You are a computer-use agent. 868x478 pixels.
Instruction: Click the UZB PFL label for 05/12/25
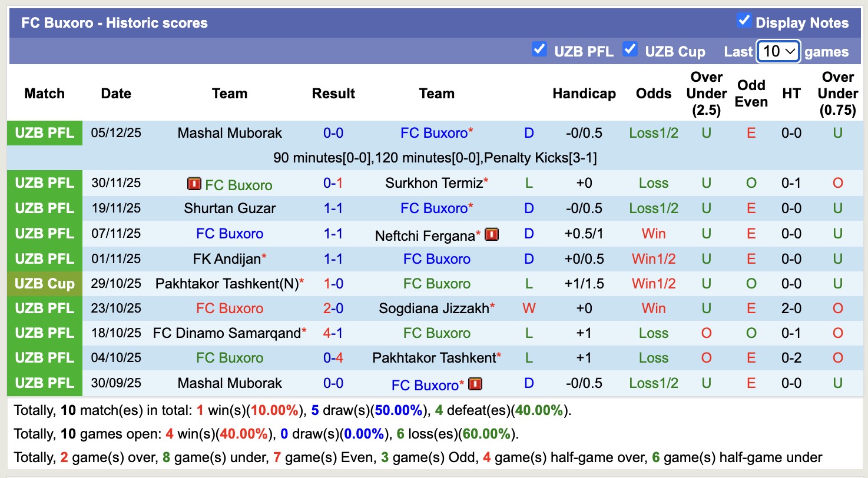coord(45,133)
